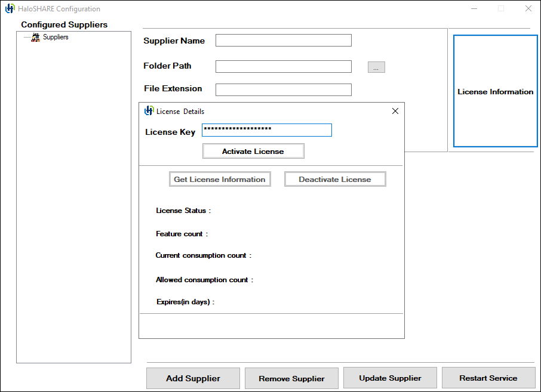Click inside the Supplier Name field
The height and width of the screenshot is (392, 541).
pos(283,40)
